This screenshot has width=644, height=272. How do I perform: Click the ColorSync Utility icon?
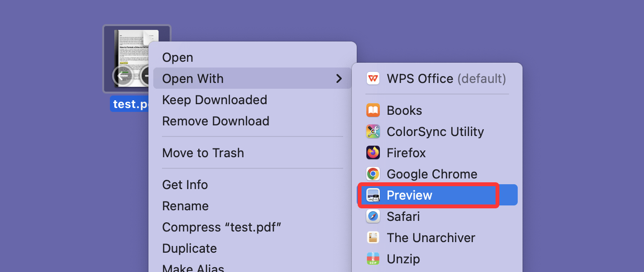[x=373, y=132]
